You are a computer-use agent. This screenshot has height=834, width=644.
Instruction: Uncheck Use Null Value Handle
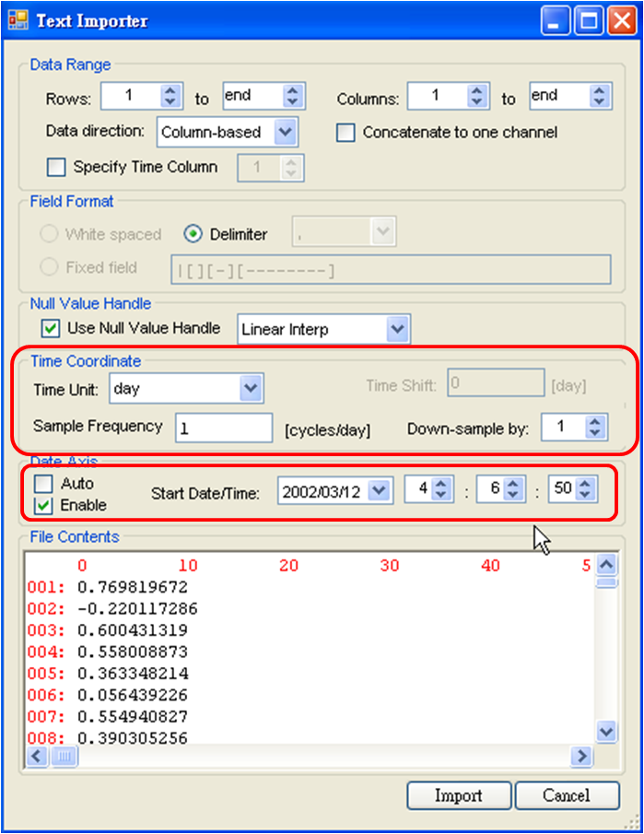tap(51, 328)
